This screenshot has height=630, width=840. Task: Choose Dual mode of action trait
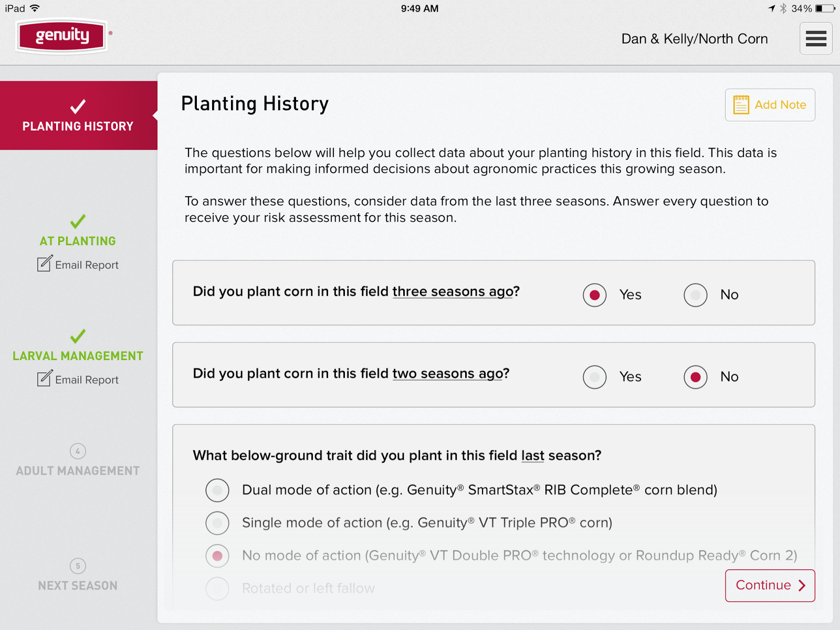(217, 490)
